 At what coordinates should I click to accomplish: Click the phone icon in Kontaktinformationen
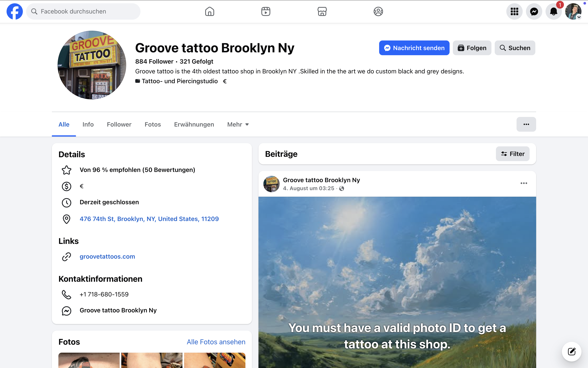coord(66,294)
